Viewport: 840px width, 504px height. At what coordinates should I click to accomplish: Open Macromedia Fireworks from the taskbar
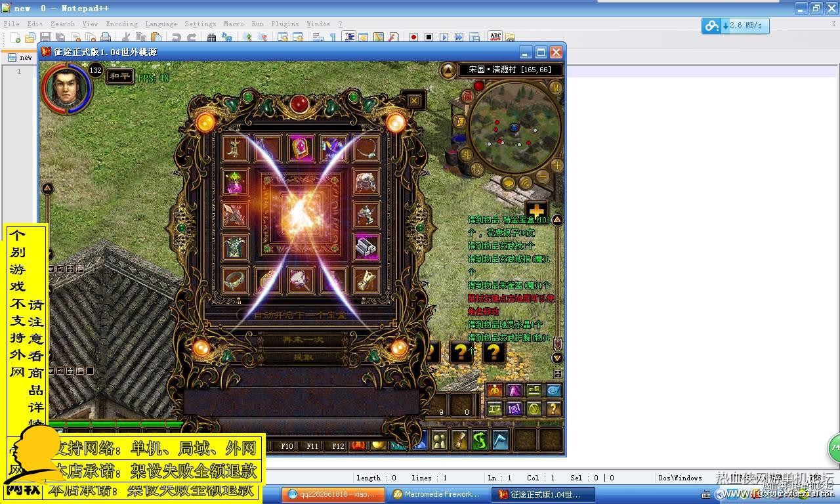coord(438,494)
